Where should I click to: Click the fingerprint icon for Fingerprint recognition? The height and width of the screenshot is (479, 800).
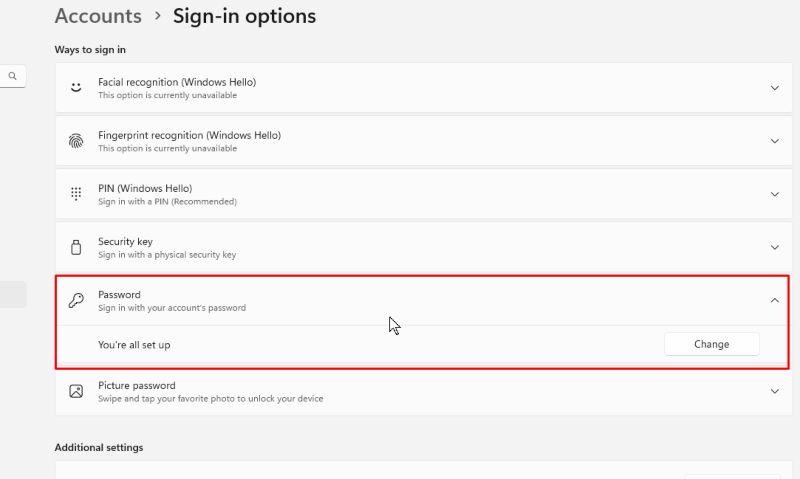(x=76, y=141)
